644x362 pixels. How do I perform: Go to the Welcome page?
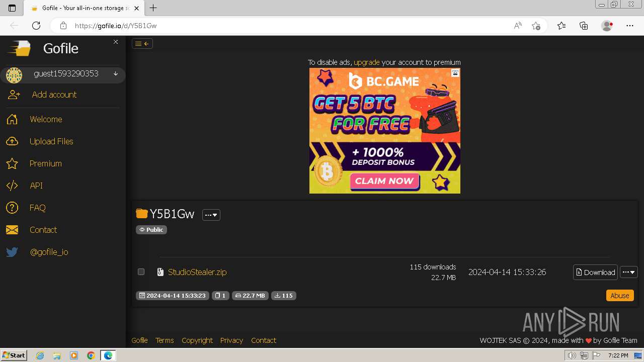tap(46, 119)
